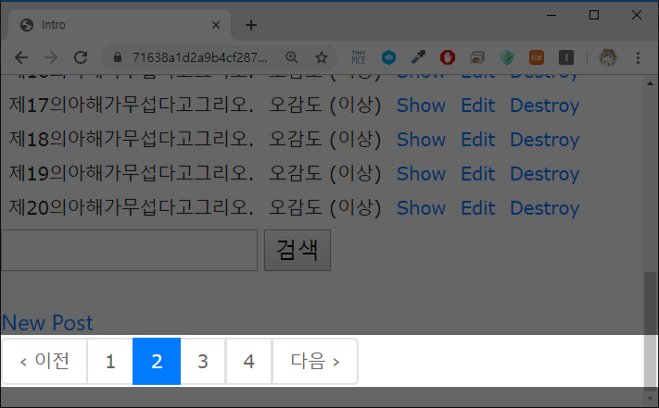Open TinyMCE extension icon
This screenshot has height=408, width=659.
(358, 58)
